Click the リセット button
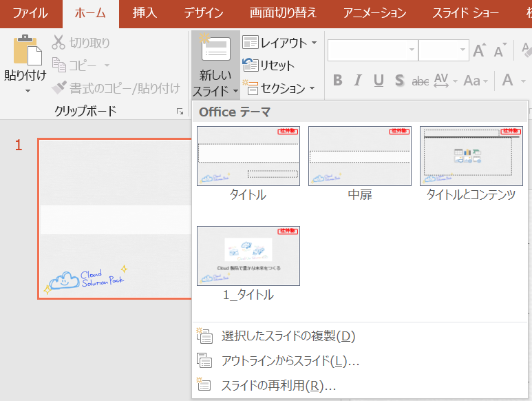 (268, 65)
